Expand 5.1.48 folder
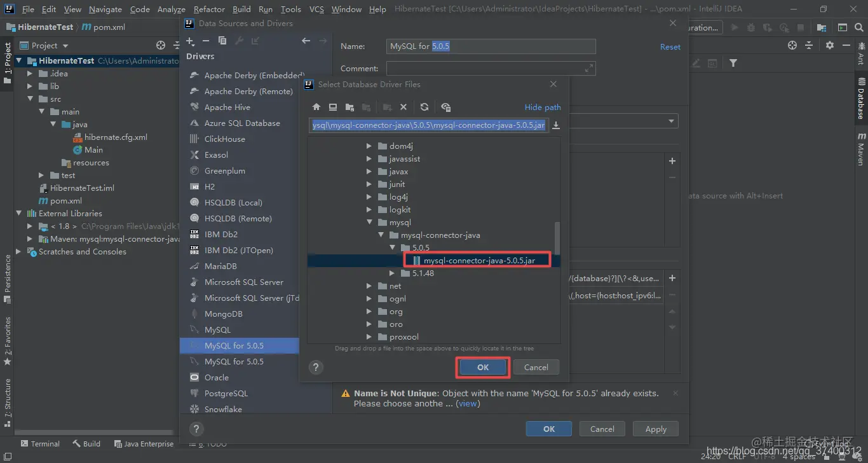The height and width of the screenshot is (463, 868). (392, 273)
